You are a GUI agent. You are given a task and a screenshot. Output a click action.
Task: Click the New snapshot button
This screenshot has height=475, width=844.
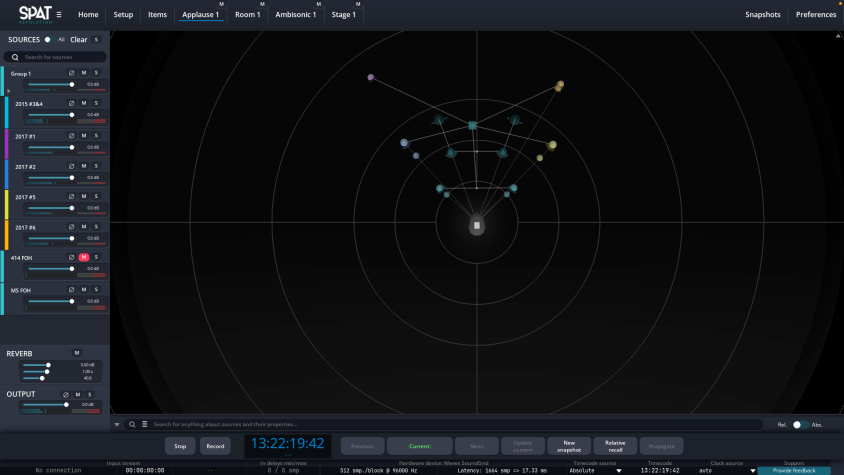tap(569, 446)
